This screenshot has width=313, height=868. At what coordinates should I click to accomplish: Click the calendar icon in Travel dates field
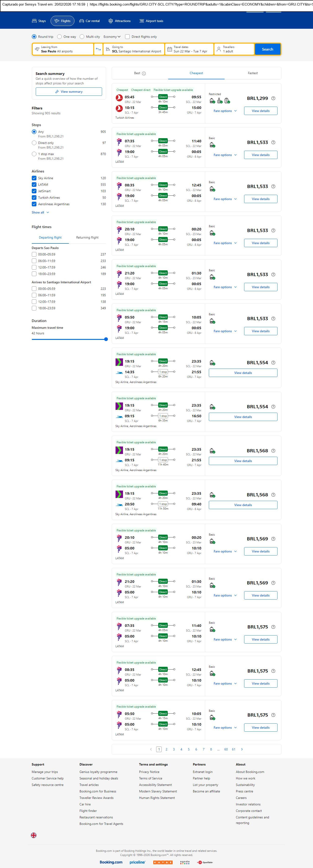170,49
